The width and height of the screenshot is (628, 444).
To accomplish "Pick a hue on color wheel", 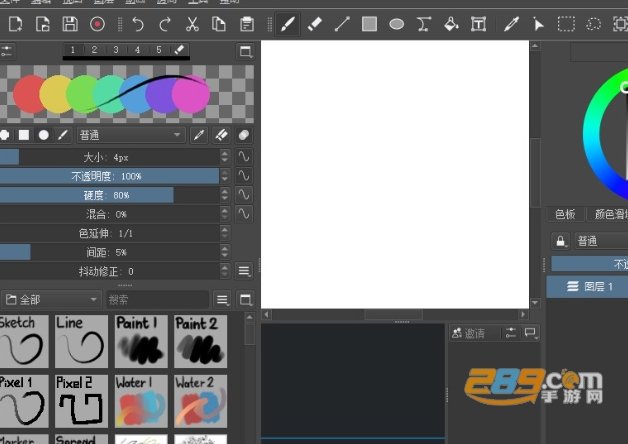I will click(x=592, y=132).
